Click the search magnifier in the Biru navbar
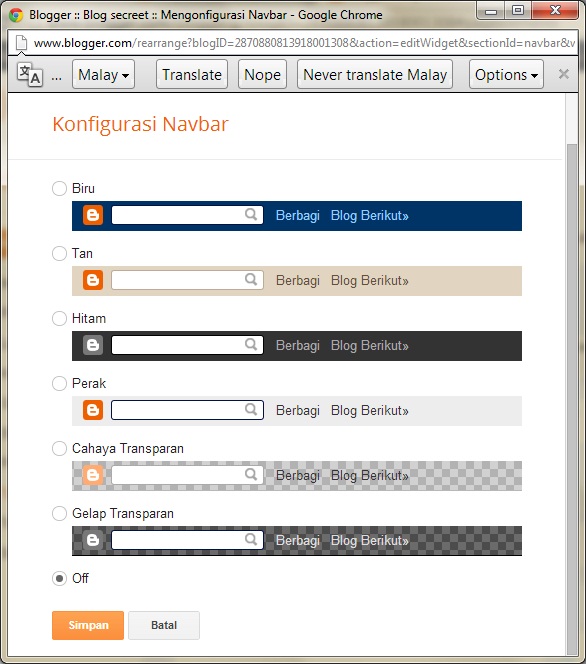 pyautogui.click(x=251, y=215)
